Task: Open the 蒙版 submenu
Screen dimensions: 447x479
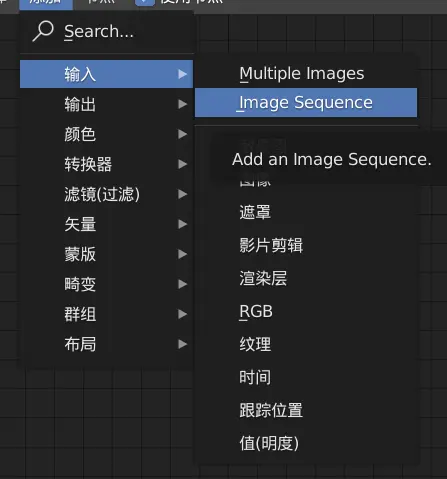Action: point(107,254)
